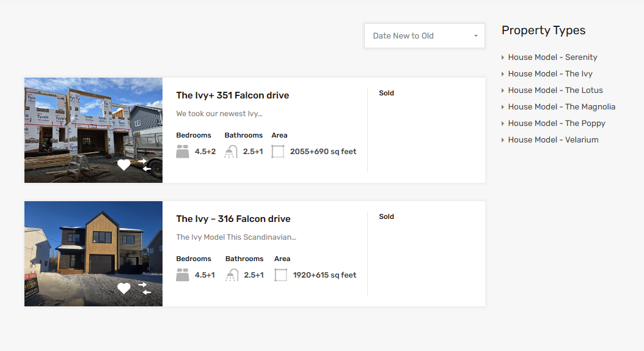Click area square icon on 316 Falcon card

click(281, 275)
